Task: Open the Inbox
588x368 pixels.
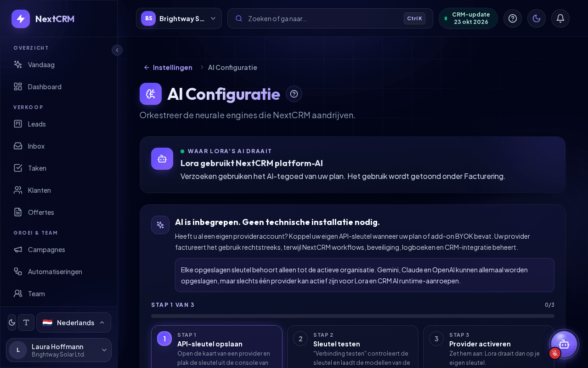Action: 59,146
